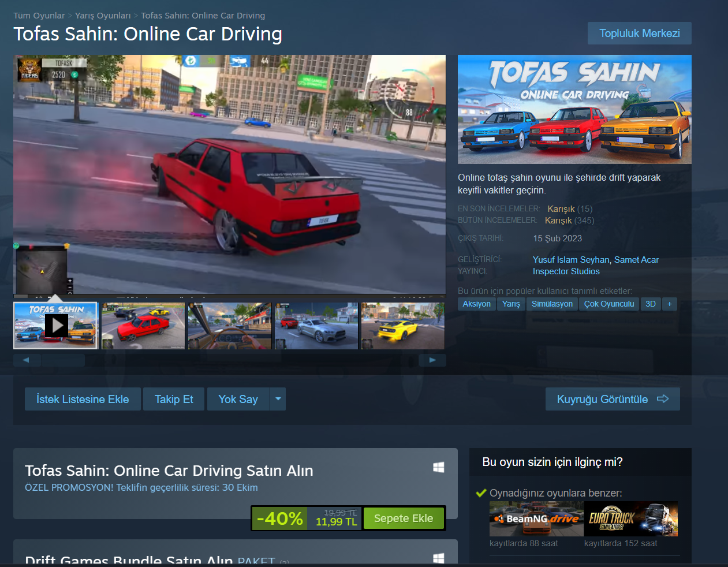Viewport: 728px width, 567px height.
Task: Click 'kayıtlarda 152 saat' text
Action: 621,543
